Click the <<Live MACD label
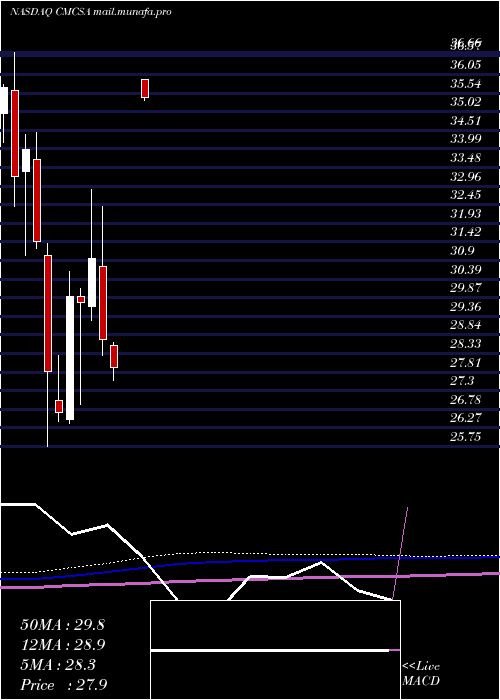Viewport: 500px width, 700px height. tap(421, 673)
